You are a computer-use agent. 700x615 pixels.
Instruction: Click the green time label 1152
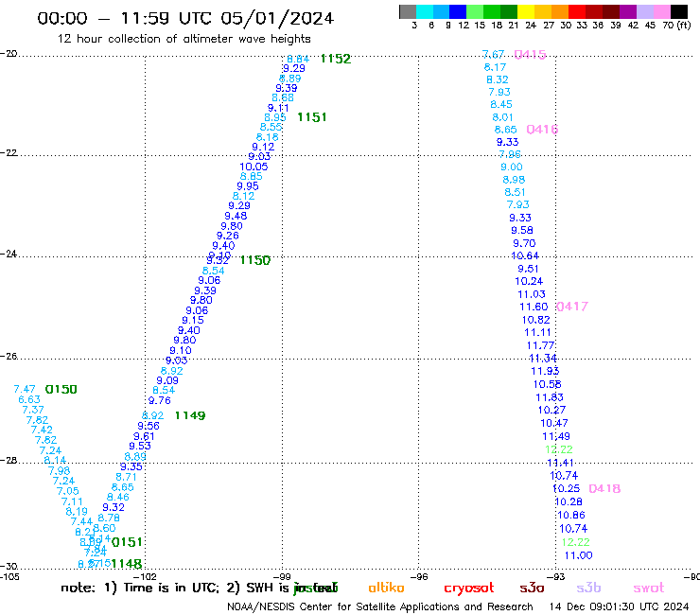pos(336,59)
